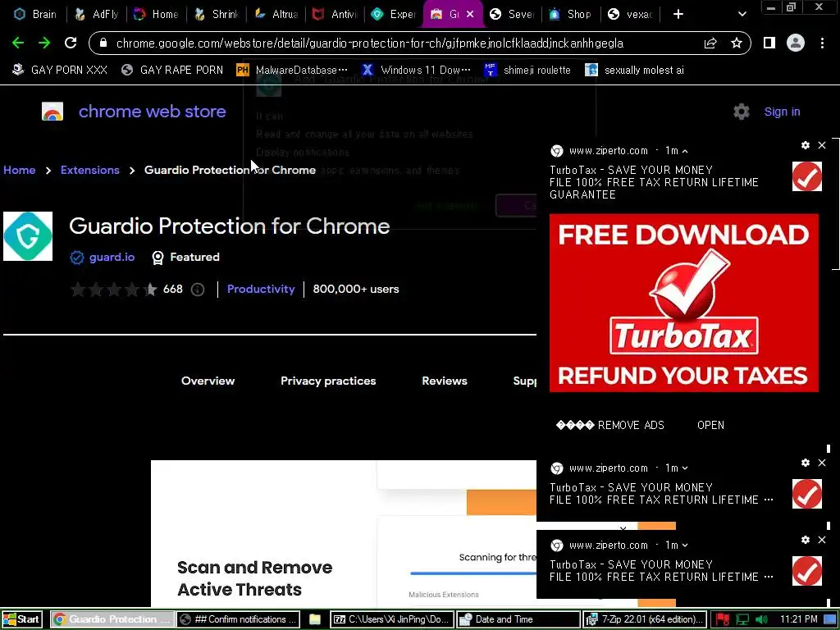Share this page icon in address bar
Image resolution: width=840 pixels, height=630 pixels.
[710, 43]
